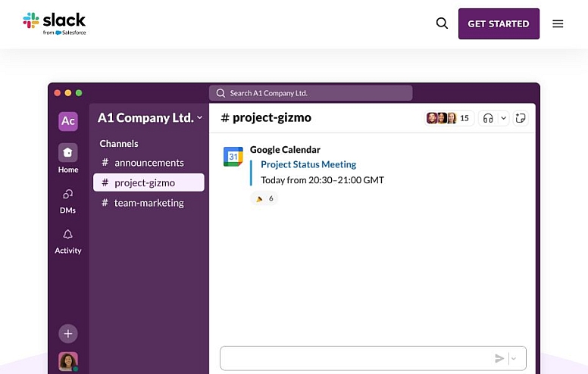Click the Search A1 Company Ltd. field
Viewport: 588px width, 374px height.
pos(311,93)
